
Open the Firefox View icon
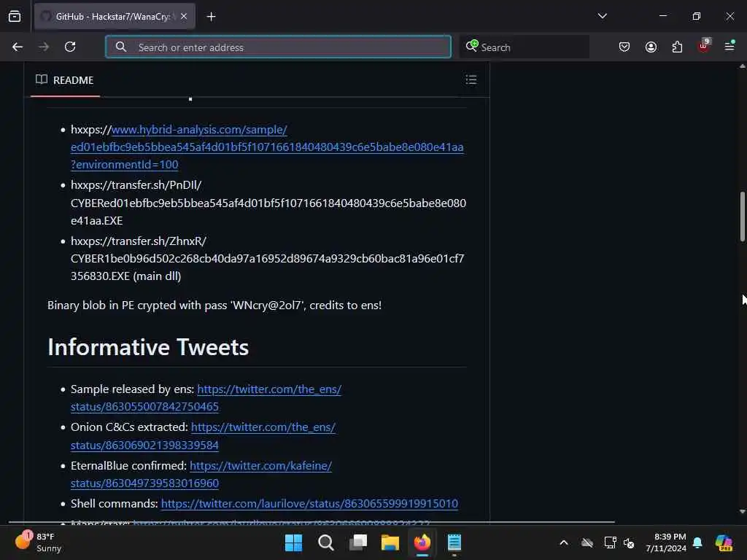15,16
